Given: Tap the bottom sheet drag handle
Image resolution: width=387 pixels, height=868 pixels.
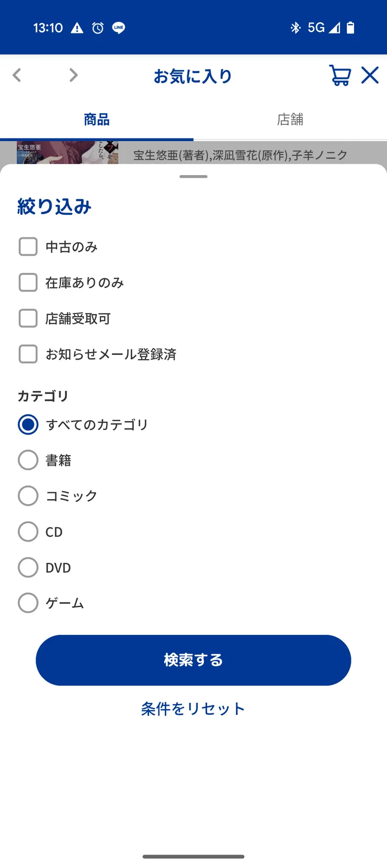Looking at the screenshot, I should tap(193, 177).
